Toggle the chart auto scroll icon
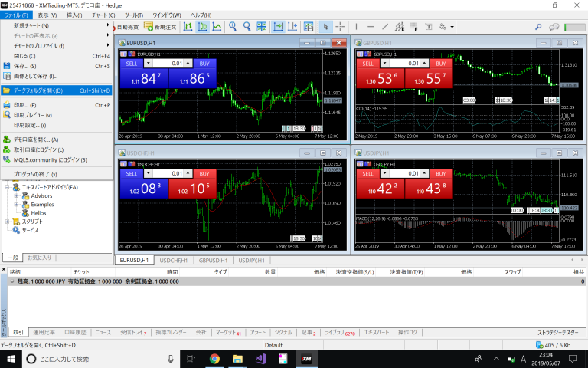588x368 pixels. tap(279, 27)
